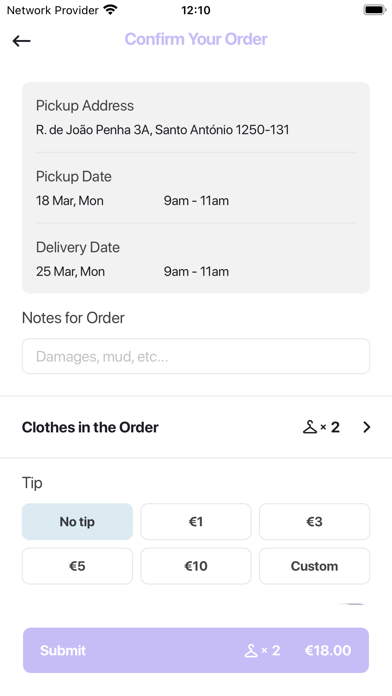392x696 pixels.
Task: Click the hanger icon on Submit bar
Action: [251, 651]
